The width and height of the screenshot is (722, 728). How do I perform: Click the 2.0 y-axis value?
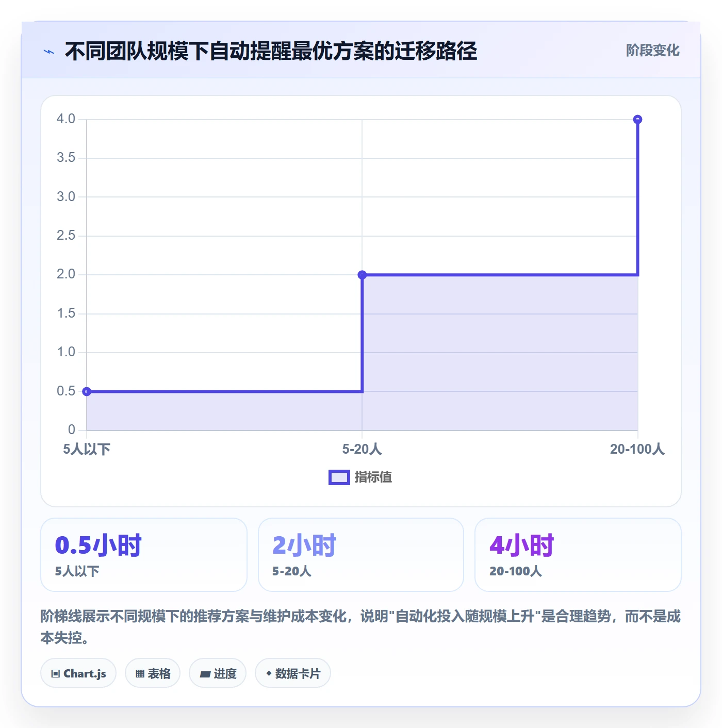pos(66,274)
